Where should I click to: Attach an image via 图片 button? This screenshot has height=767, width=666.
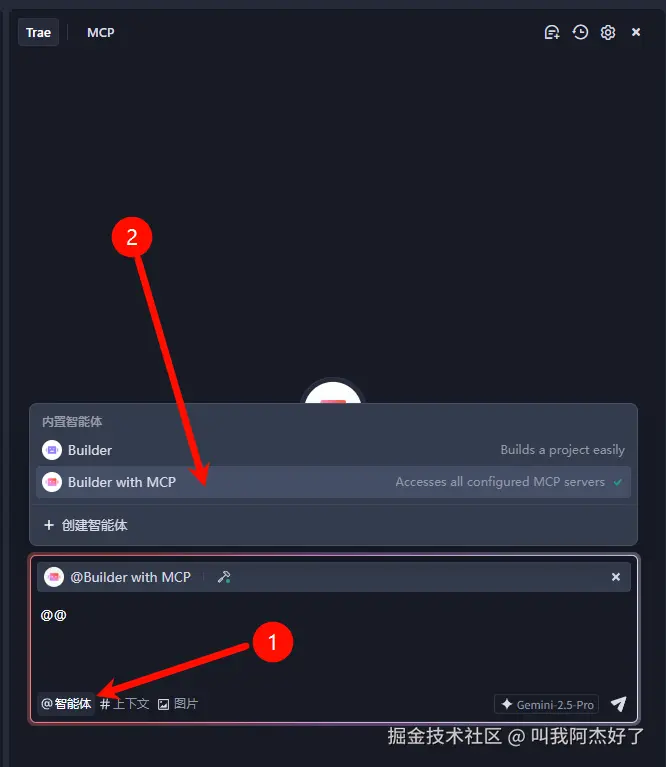click(x=178, y=704)
